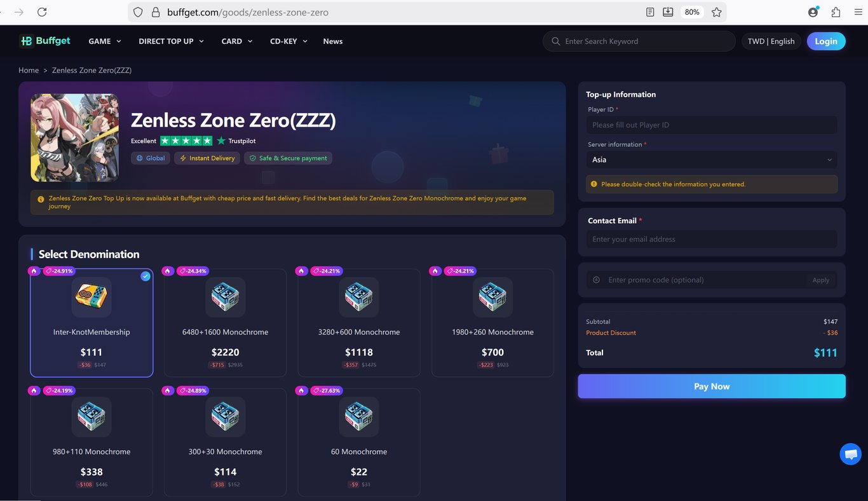The width and height of the screenshot is (868, 501).
Task: Open the live chat support bubble
Action: (851, 454)
